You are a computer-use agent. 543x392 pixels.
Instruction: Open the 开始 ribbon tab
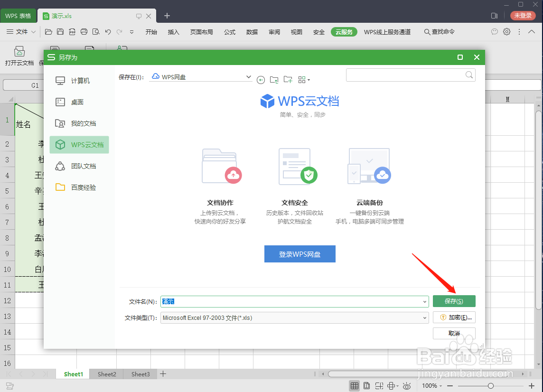pyautogui.click(x=151, y=32)
